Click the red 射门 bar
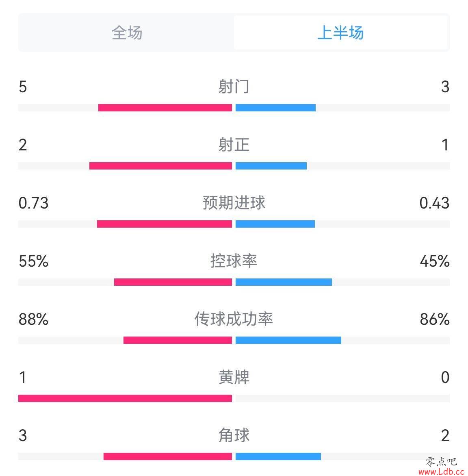Viewport: 468px width, 476px height. coord(165,108)
